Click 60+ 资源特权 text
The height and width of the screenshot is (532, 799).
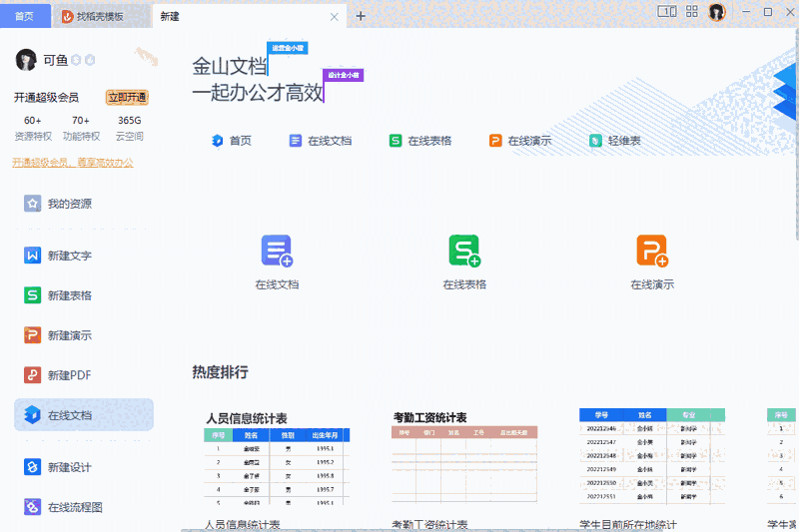point(33,128)
